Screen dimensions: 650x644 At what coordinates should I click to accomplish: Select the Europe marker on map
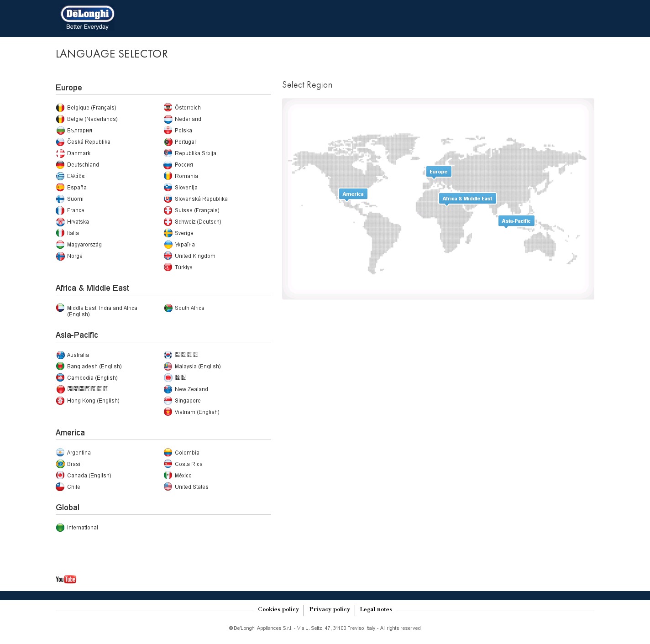tap(438, 172)
